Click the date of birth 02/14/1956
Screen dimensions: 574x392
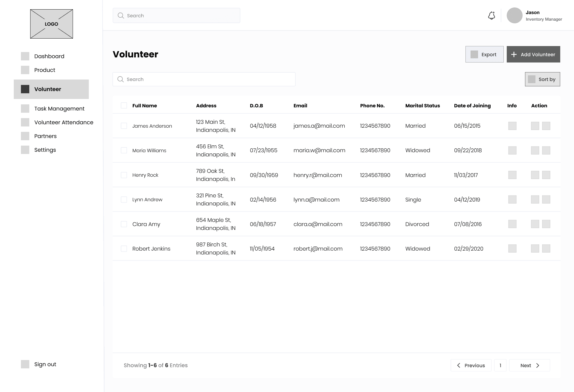coord(263,199)
